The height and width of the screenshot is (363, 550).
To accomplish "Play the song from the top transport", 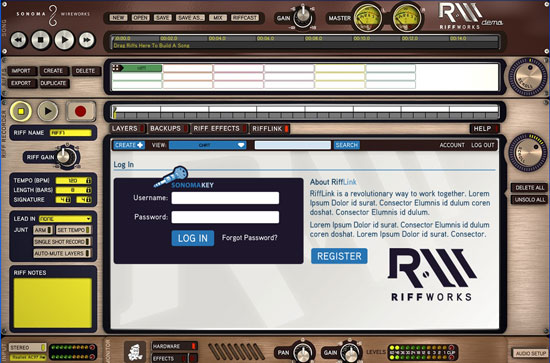I will 64,40.
